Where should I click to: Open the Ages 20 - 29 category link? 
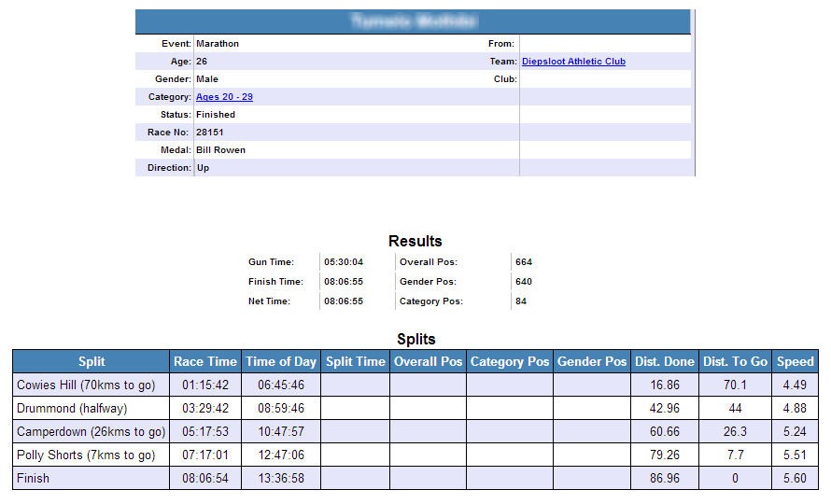[224, 97]
